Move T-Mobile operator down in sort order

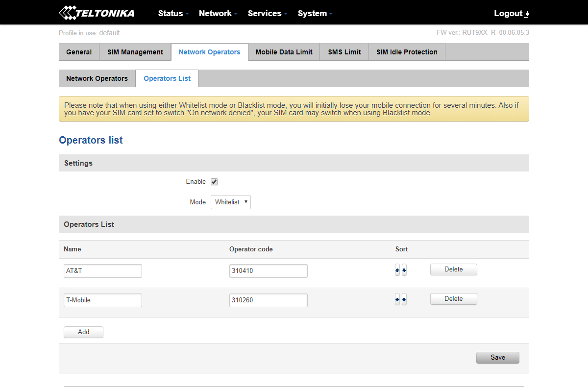(x=404, y=299)
